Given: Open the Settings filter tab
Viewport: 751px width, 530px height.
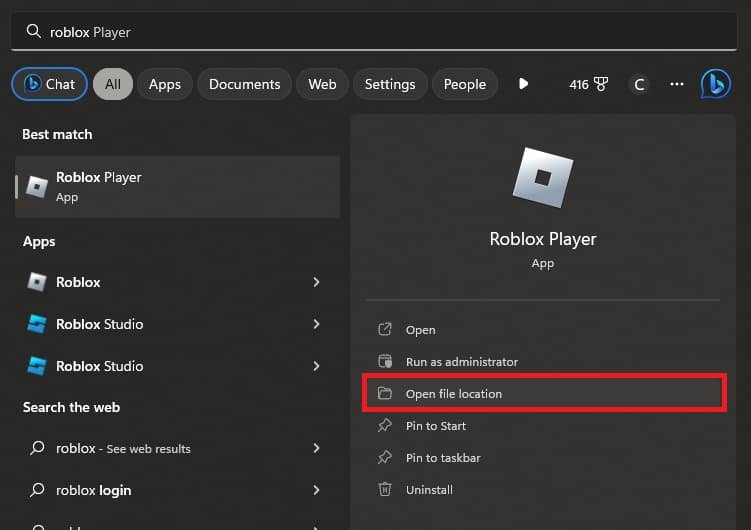Looking at the screenshot, I should [x=391, y=84].
